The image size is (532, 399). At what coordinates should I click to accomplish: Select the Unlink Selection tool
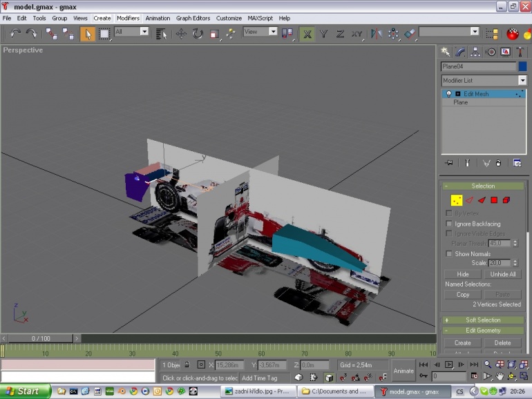coord(68,34)
